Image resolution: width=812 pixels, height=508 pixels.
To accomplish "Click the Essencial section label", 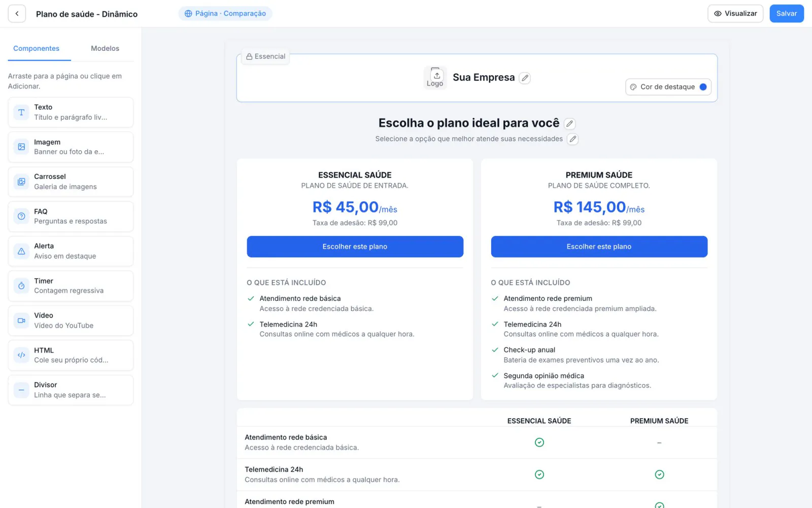I will click(265, 56).
